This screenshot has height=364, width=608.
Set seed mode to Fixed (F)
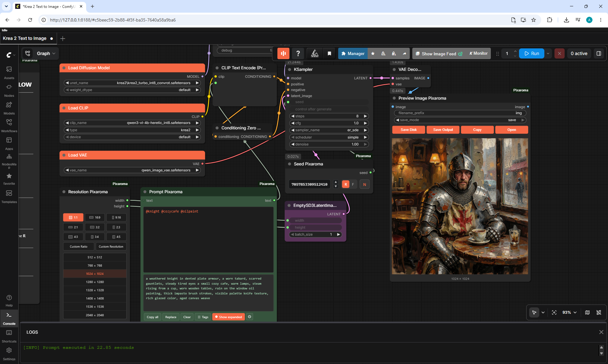[353, 184]
